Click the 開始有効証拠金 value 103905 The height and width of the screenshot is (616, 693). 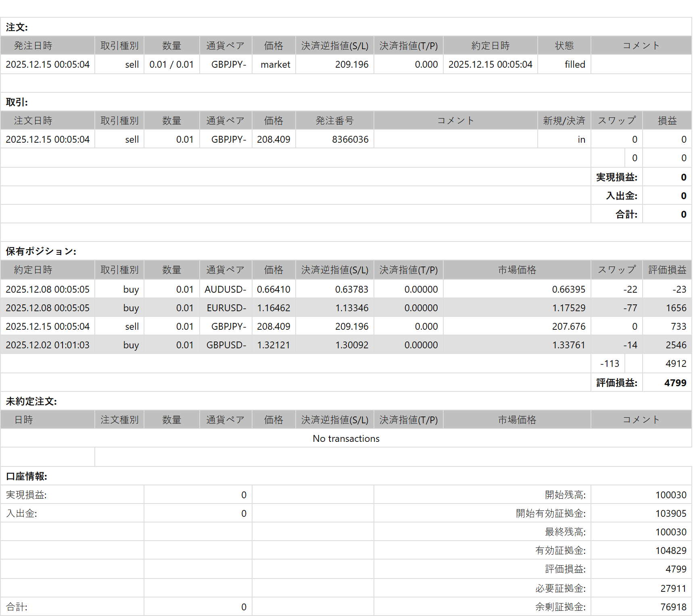pos(670,514)
